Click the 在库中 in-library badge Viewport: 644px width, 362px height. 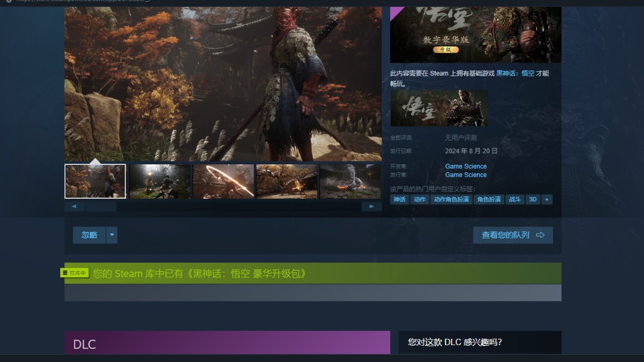click(x=75, y=273)
